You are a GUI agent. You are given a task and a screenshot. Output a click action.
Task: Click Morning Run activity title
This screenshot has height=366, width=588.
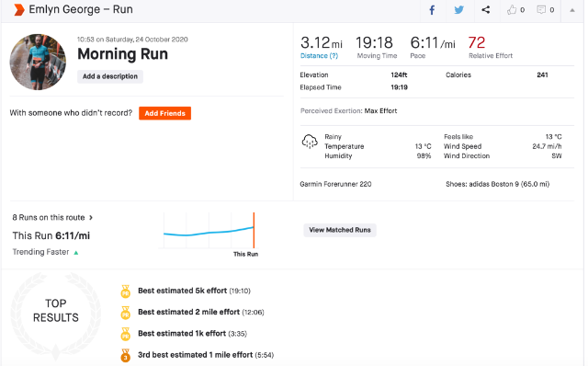122,54
